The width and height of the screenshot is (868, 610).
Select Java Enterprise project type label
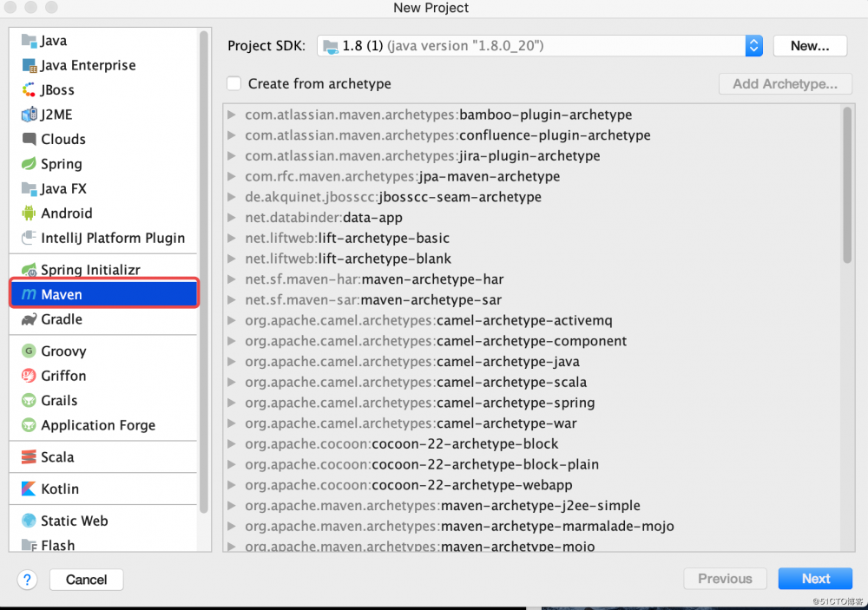(88, 65)
